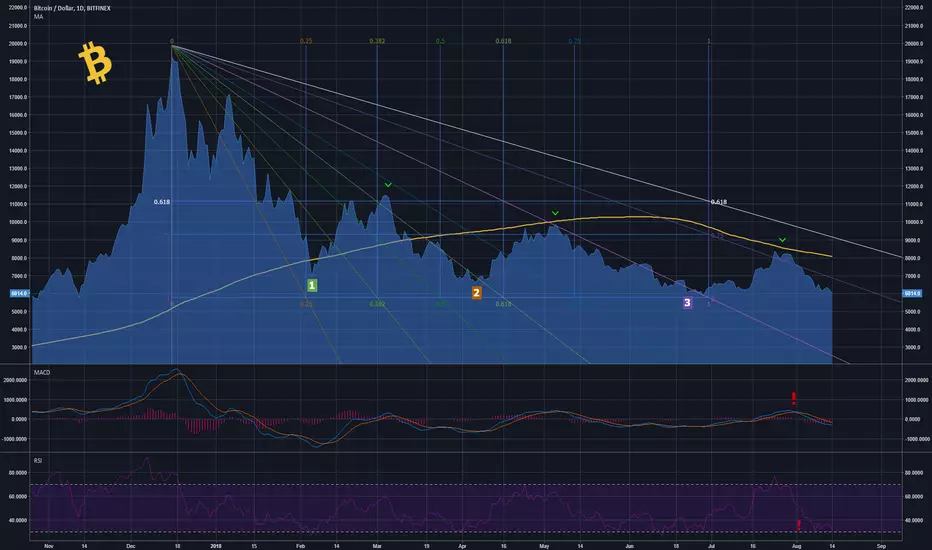Click the green chevron above the May peak
This screenshot has width=932, height=550.
click(555, 213)
